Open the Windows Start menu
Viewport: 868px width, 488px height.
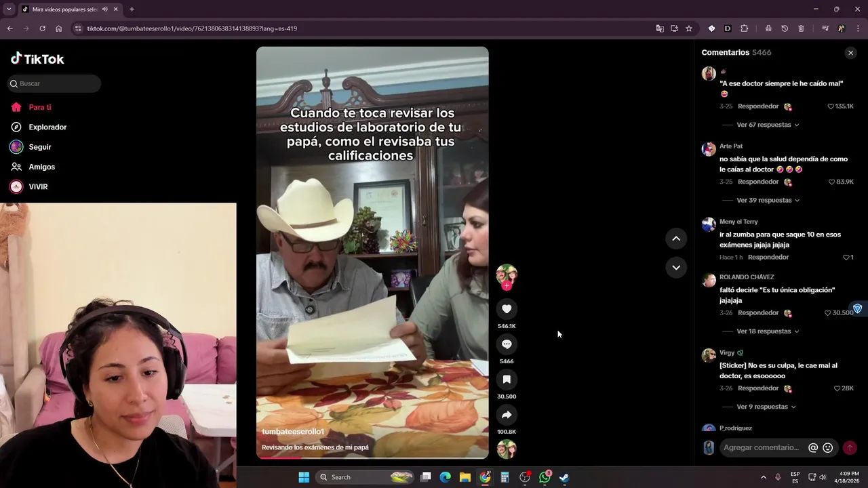(x=304, y=477)
